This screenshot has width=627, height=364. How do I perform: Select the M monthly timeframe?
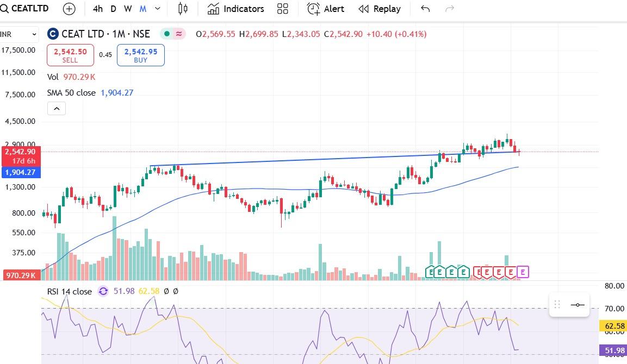[x=143, y=9]
